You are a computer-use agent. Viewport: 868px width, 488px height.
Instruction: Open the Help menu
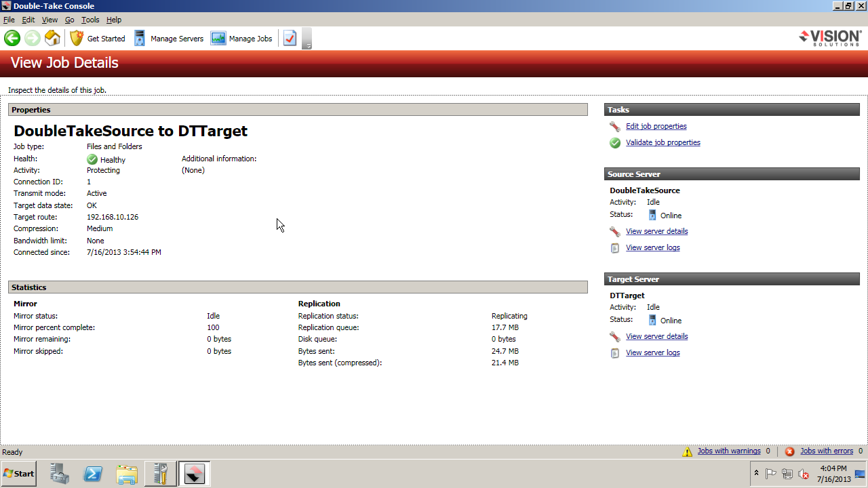(114, 20)
